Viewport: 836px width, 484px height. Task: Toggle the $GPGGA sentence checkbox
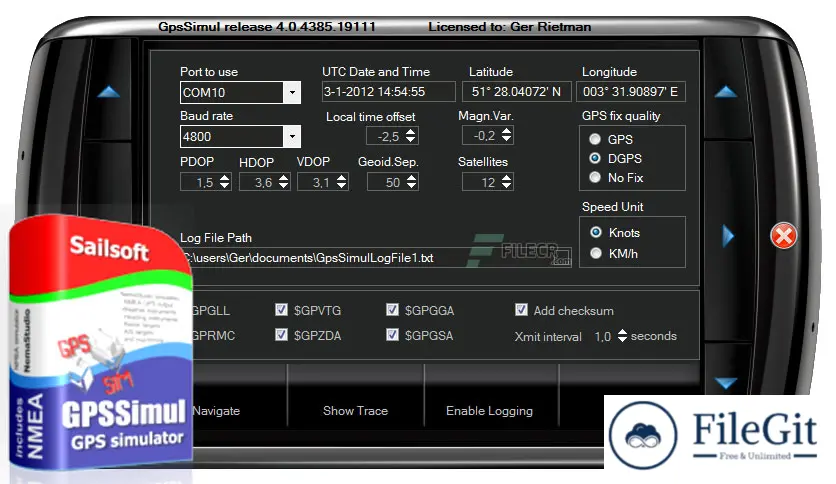(x=392, y=310)
